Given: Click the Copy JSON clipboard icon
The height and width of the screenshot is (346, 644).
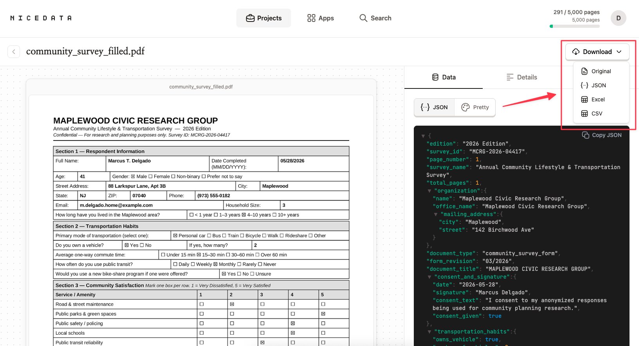Looking at the screenshot, I should 586,135.
